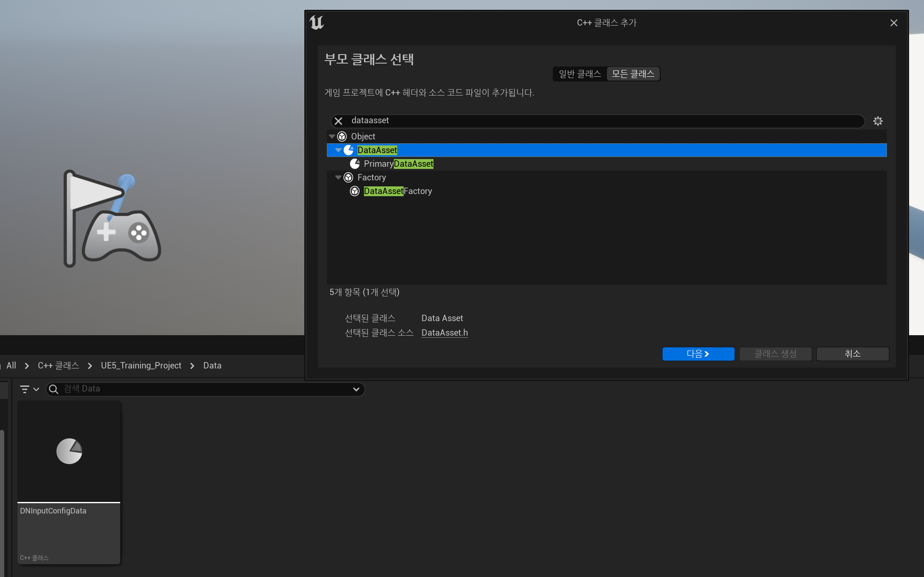Click the magnifier icon in content search
Screen dimensions: 924x577
click(54, 389)
